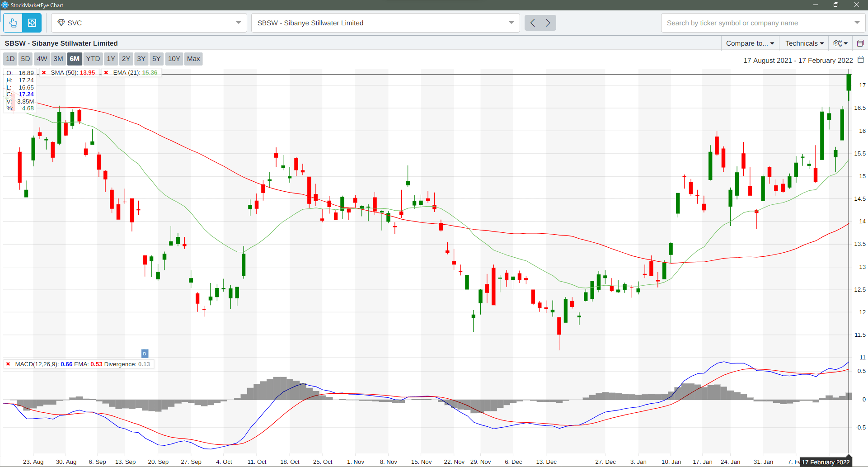The height and width of the screenshot is (467, 868).
Task: Click the SVC diamond watchlist icon
Action: pos(61,23)
